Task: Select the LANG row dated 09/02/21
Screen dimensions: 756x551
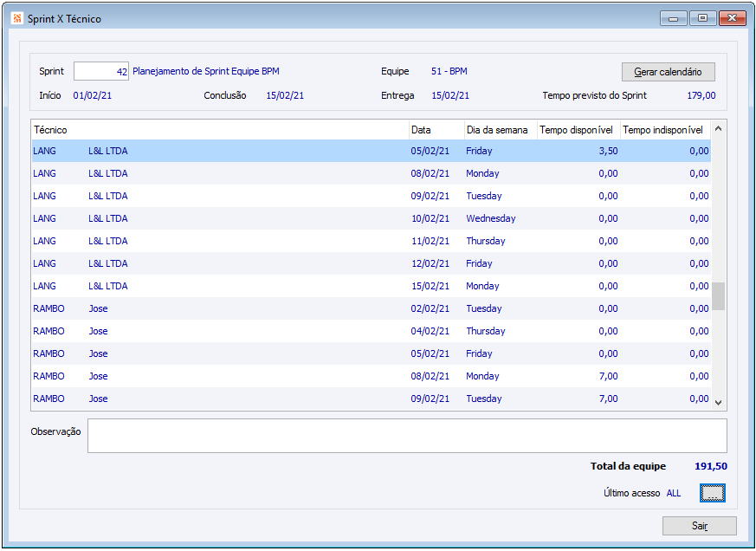Action: (372, 196)
